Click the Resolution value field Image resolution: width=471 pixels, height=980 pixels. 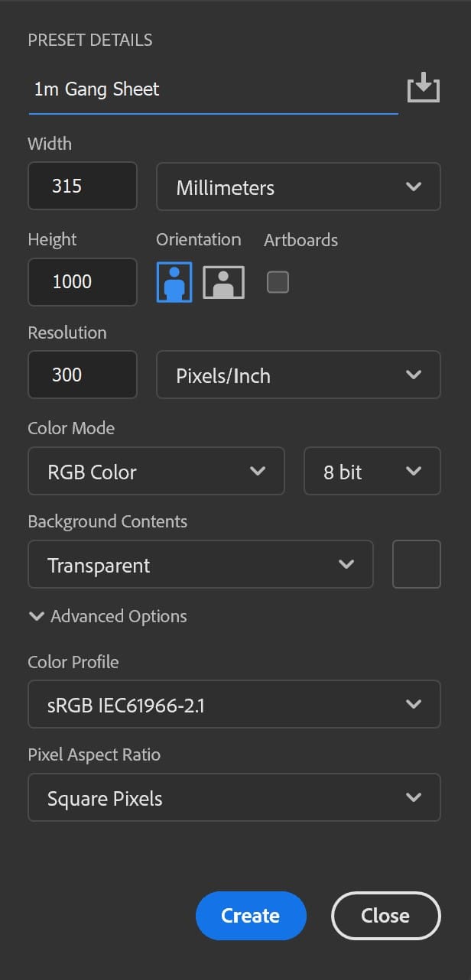(x=82, y=375)
